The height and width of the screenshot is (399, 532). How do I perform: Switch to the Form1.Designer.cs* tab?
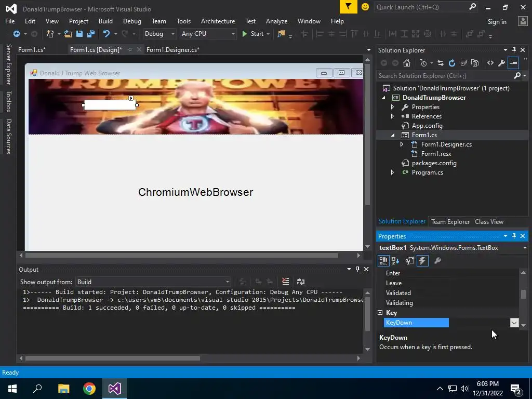point(172,49)
